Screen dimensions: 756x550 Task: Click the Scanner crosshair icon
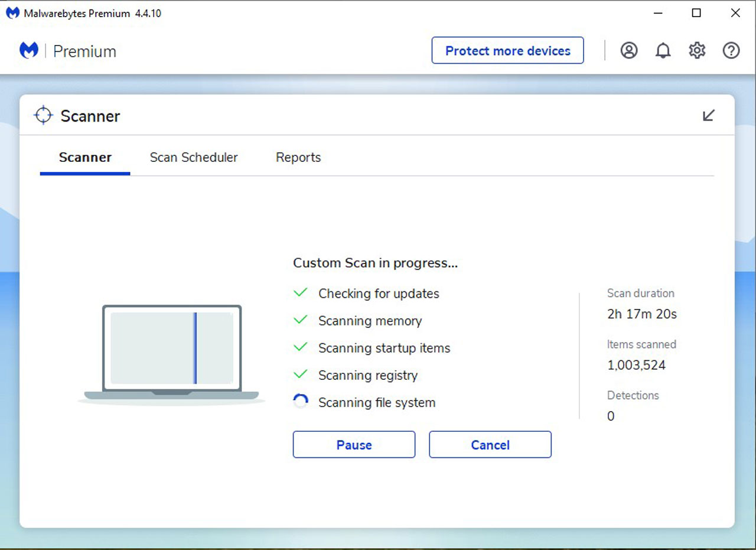[x=43, y=115]
